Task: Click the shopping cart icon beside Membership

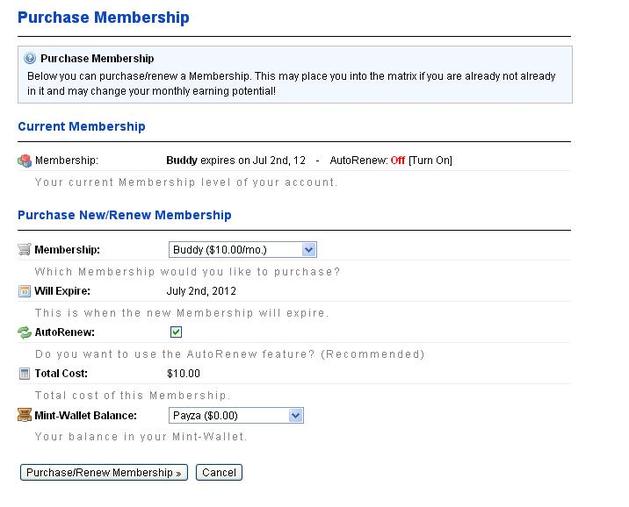Action: [24, 249]
